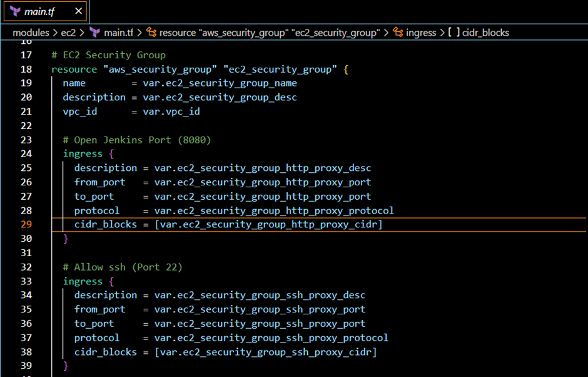This screenshot has width=588, height=377.
Task: Click the ingress symbol icon in breadcrumb
Action: (398, 33)
